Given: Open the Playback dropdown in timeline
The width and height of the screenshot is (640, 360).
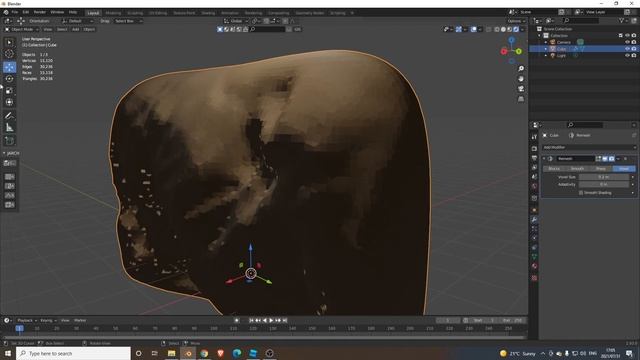Looking at the screenshot, I should coord(27,320).
